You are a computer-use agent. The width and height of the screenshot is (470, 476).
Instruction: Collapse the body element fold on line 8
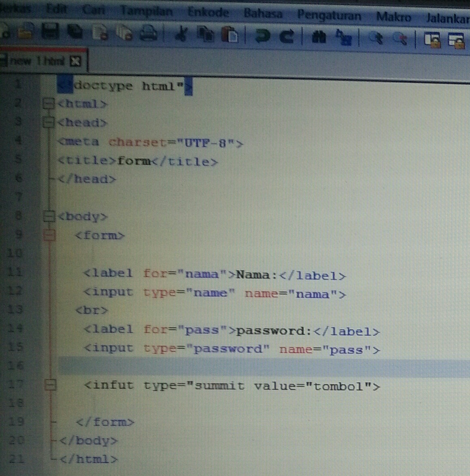tap(49, 216)
